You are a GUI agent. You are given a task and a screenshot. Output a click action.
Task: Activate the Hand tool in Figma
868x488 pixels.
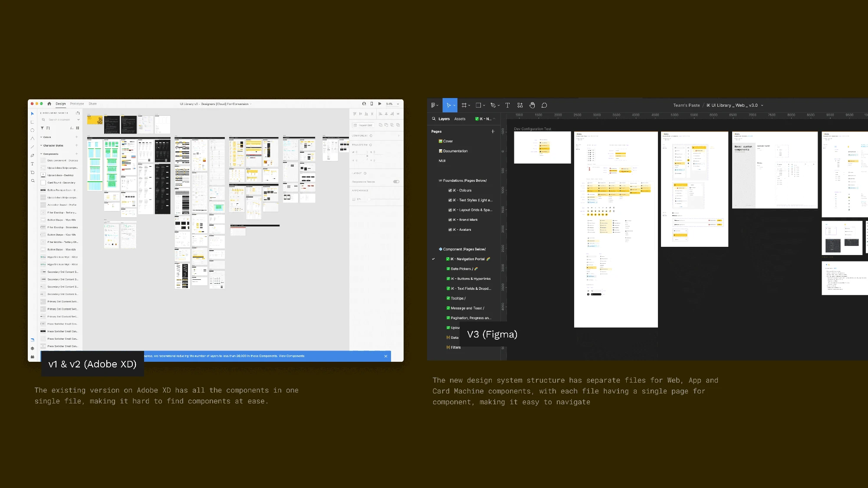click(532, 105)
